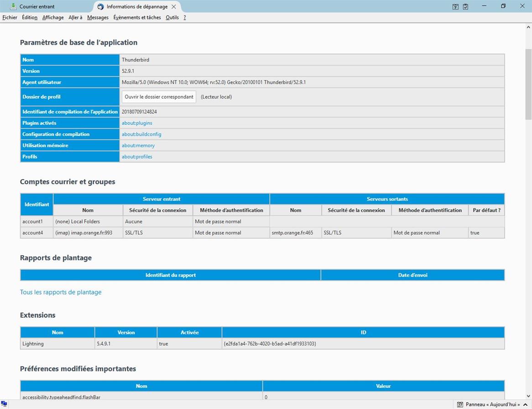Click the calendar icon beside Panneau Aujourd'hui

coord(460,404)
